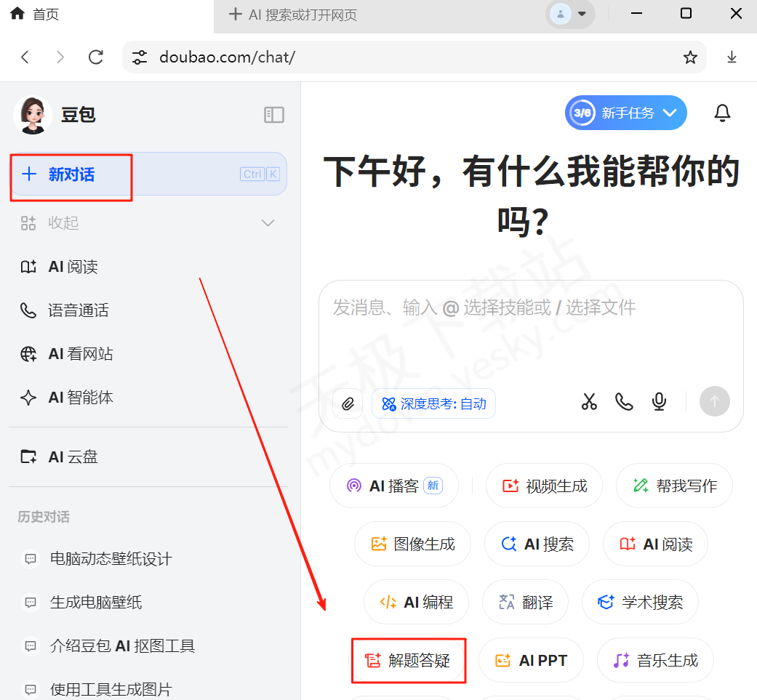
Task: Open the browser profile avatar menu
Action: pyautogui.click(x=570, y=14)
